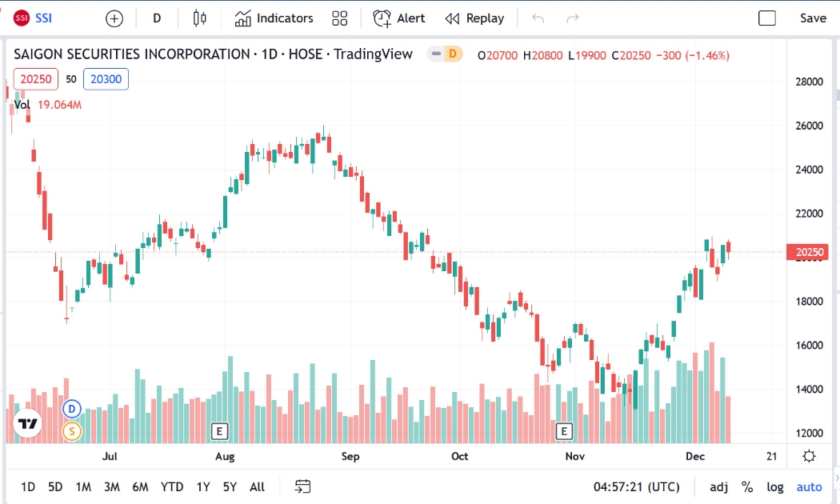
Task: Select the 6M time range
Action: click(140, 487)
